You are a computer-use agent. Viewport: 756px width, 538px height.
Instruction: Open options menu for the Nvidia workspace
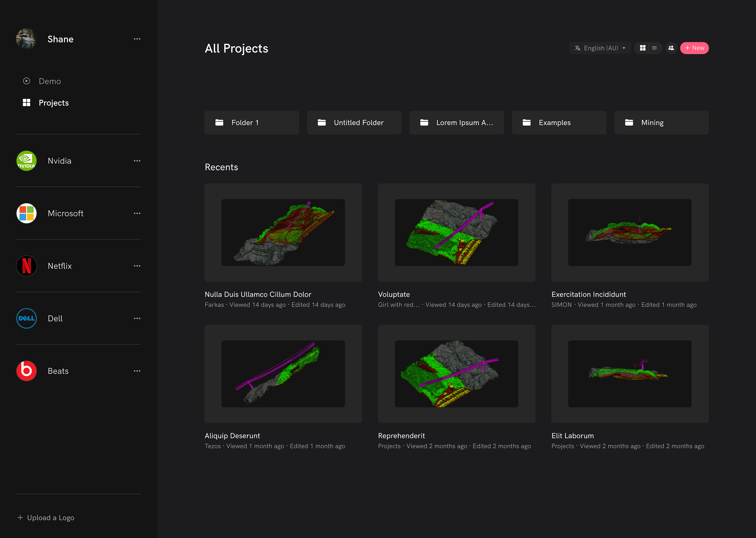pos(137,161)
